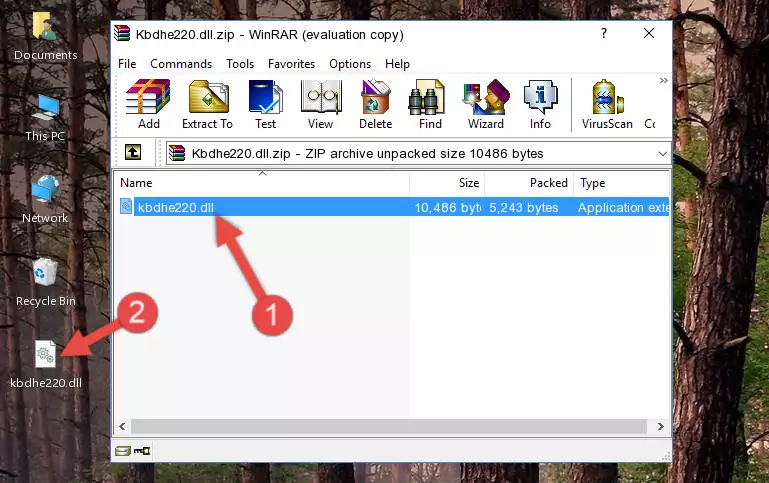
Task: Start VirusScan on the archive
Action: click(x=607, y=104)
